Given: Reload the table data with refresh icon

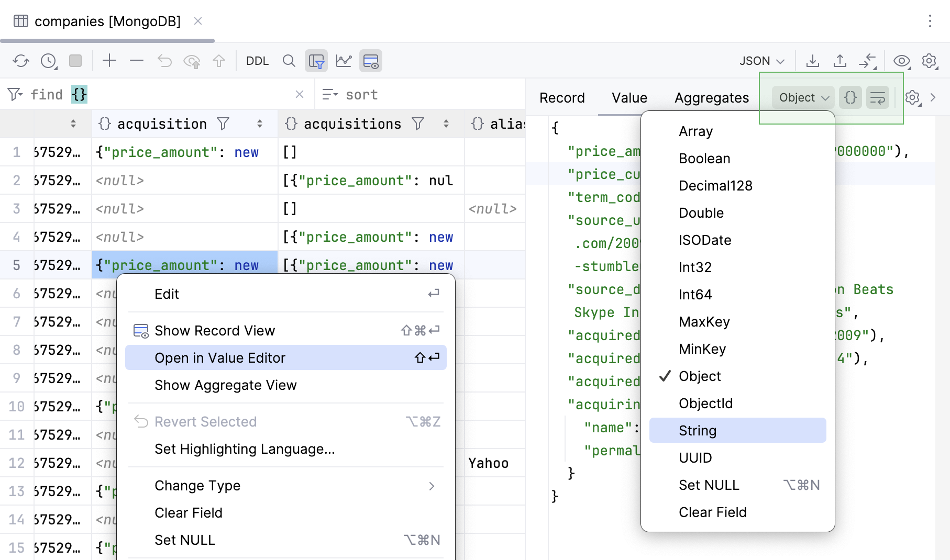Looking at the screenshot, I should (21, 60).
